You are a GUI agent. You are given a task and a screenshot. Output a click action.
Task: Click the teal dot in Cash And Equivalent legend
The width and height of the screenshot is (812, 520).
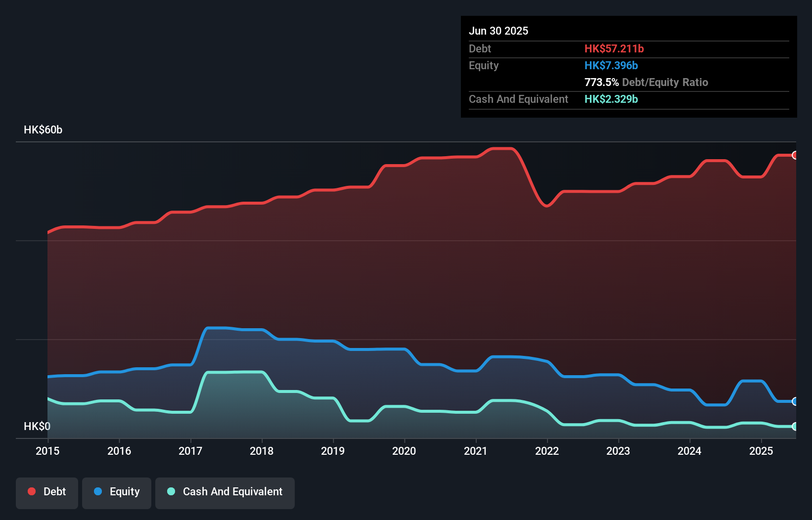(x=170, y=491)
